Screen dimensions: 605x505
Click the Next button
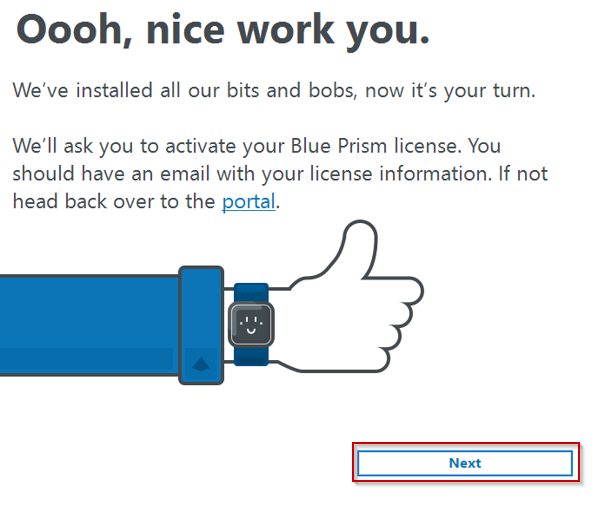point(465,463)
